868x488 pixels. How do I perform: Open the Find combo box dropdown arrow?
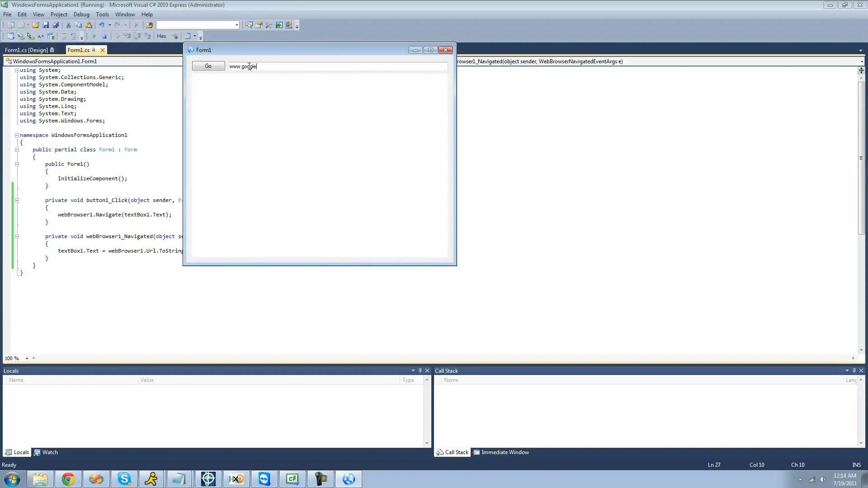click(x=236, y=25)
